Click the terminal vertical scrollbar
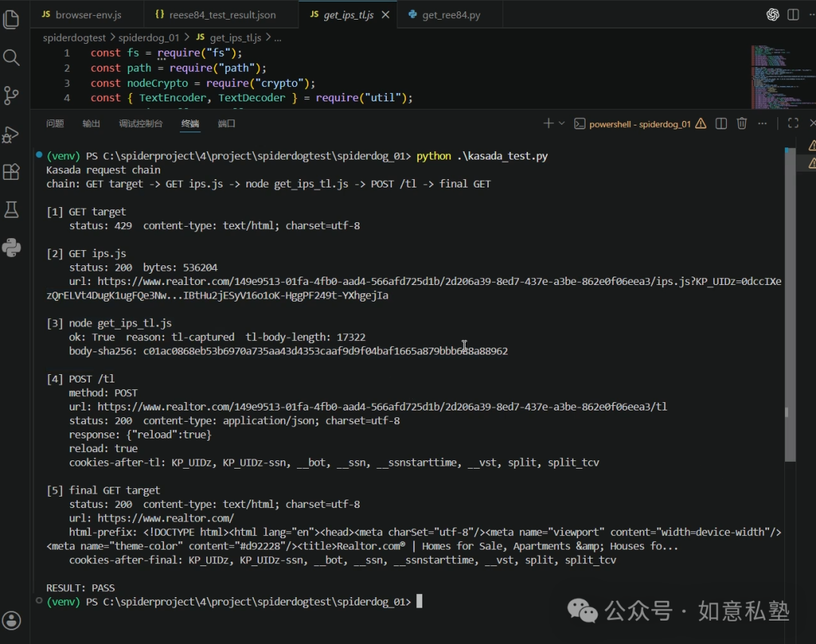This screenshot has width=816, height=644. click(x=790, y=305)
